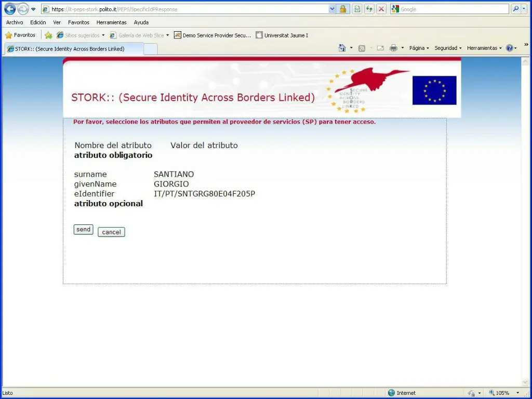The width and height of the screenshot is (532, 399).
Task: Open the Archivo menu
Action: pos(15,22)
